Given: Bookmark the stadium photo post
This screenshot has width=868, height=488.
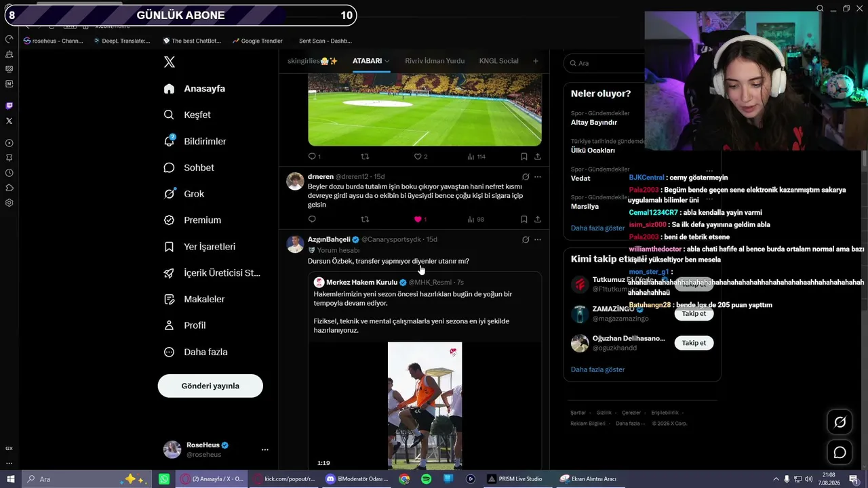Looking at the screenshot, I should tap(524, 157).
